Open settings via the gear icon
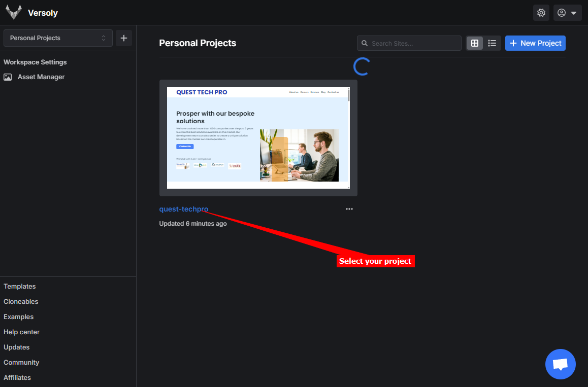Screen dimensions: 588x387 tap(541, 13)
